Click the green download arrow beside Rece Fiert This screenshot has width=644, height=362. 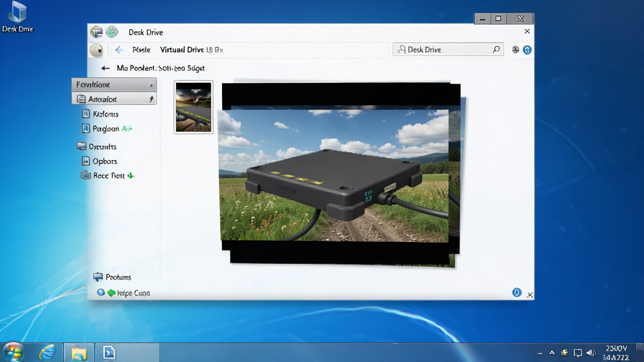pyautogui.click(x=131, y=176)
